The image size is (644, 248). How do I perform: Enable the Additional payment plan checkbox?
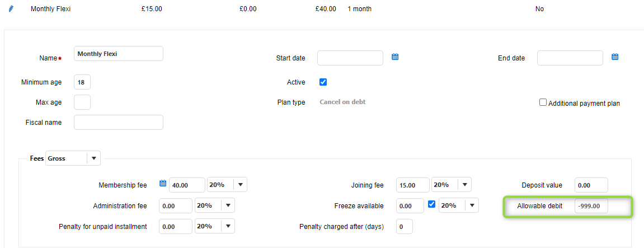click(543, 102)
